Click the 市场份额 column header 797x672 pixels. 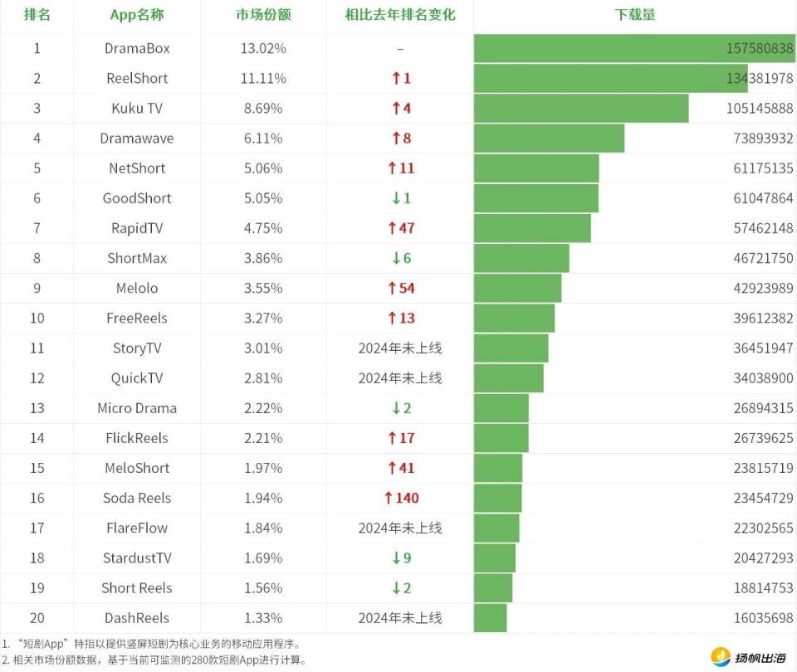[263, 15]
